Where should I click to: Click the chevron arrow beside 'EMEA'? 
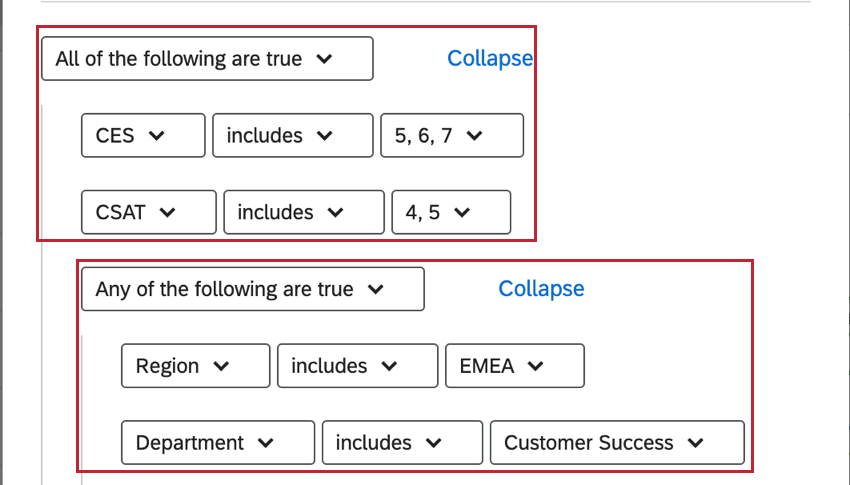(535, 366)
